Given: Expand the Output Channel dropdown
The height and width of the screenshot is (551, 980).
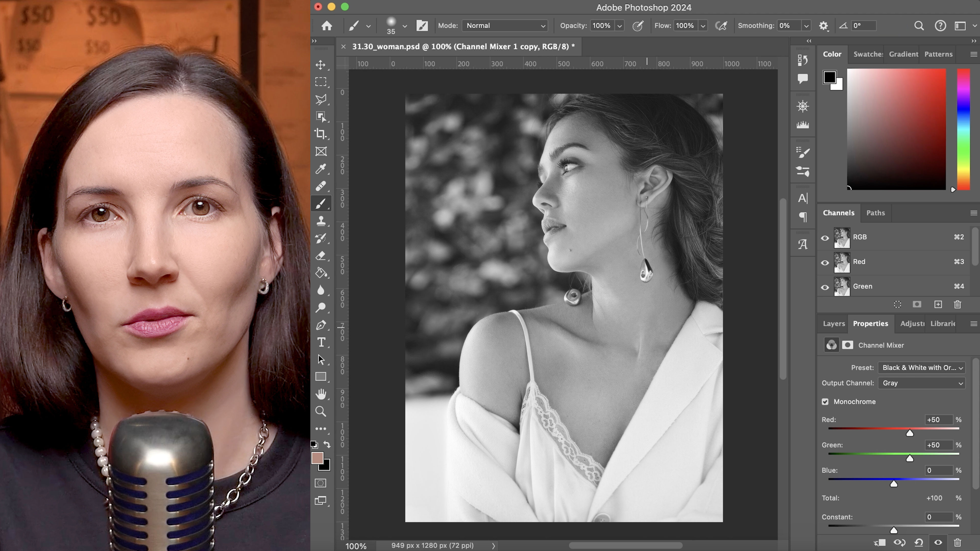Looking at the screenshot, I should [x=921, y=383].
